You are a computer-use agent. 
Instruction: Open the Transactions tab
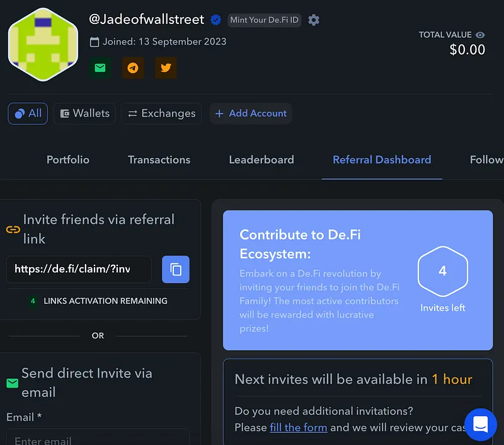(x=159, y=160)
